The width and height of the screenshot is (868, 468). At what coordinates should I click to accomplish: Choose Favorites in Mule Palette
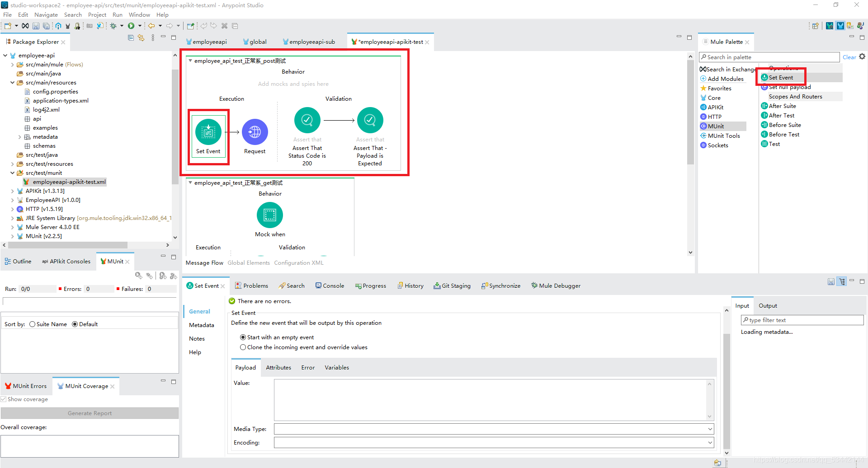(x=716, y=88)
